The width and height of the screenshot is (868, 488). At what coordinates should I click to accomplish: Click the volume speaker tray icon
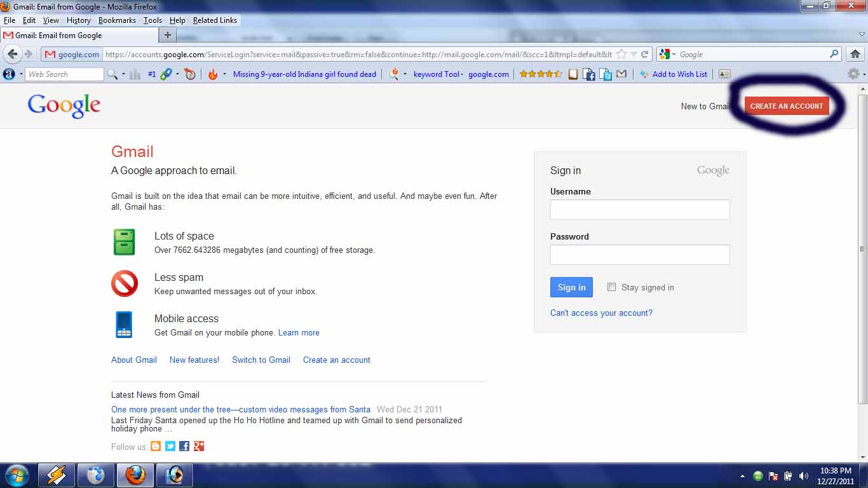tap(804, 476)
